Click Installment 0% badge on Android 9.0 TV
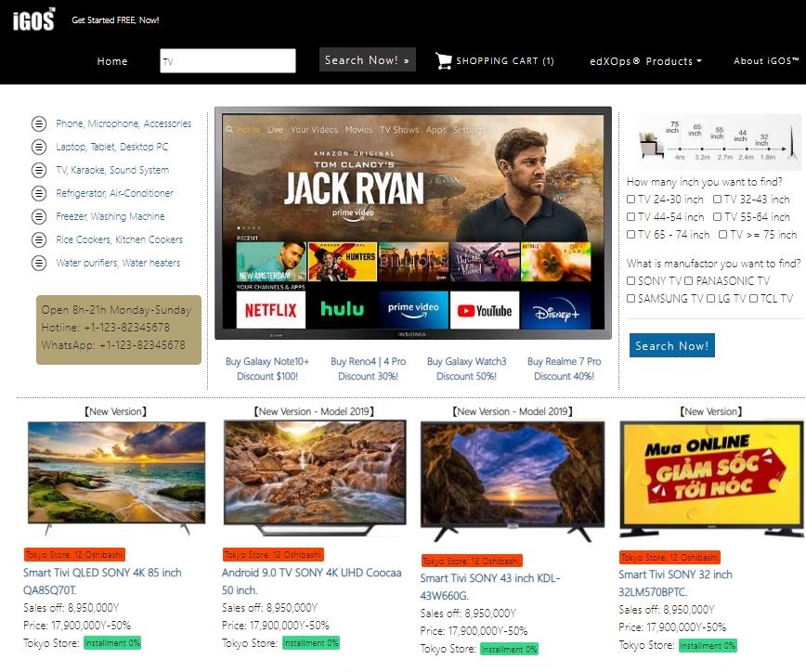 pyautogui.click(x=310, y=642)
